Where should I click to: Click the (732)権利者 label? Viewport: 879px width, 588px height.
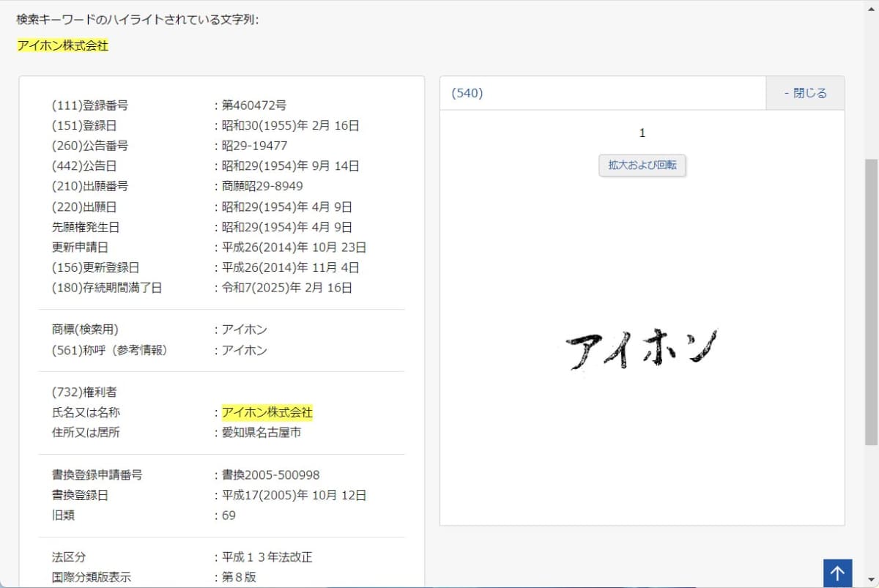click(x=84, y=392)
